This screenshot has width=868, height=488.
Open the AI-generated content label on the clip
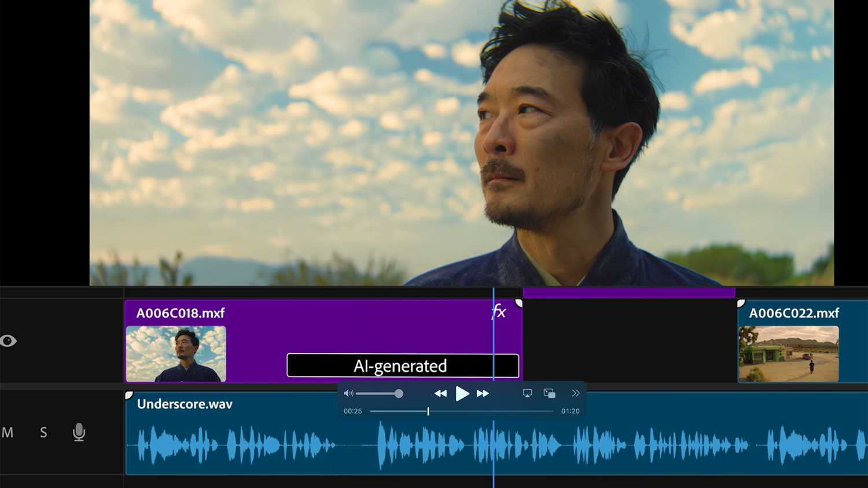point(403,365)
